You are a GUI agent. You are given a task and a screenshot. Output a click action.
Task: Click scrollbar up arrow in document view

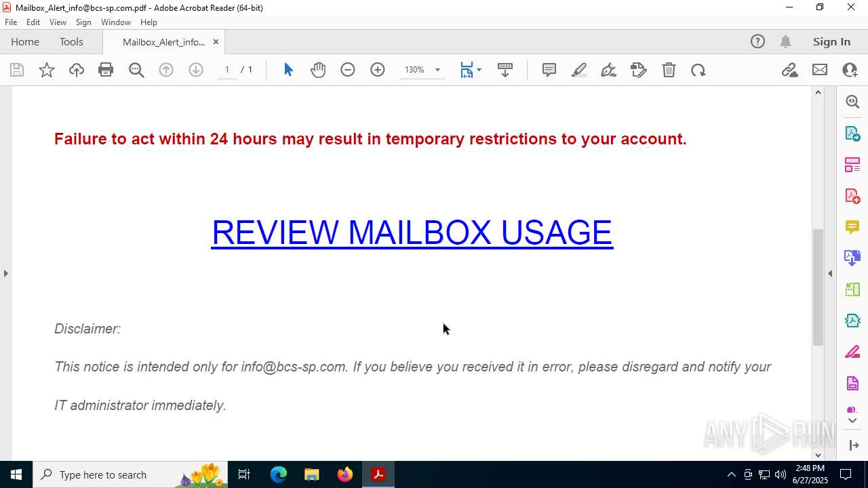tap(818, 92)
